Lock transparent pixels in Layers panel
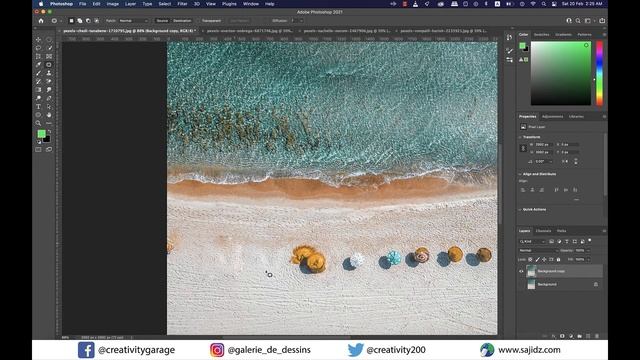This screenshot has height=360, width=640. [530, 259]
